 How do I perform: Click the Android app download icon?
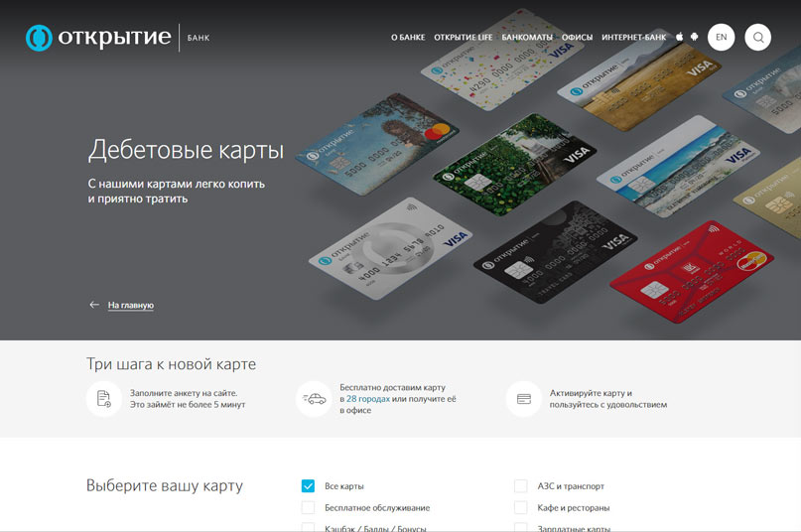[x=694, y=37]
